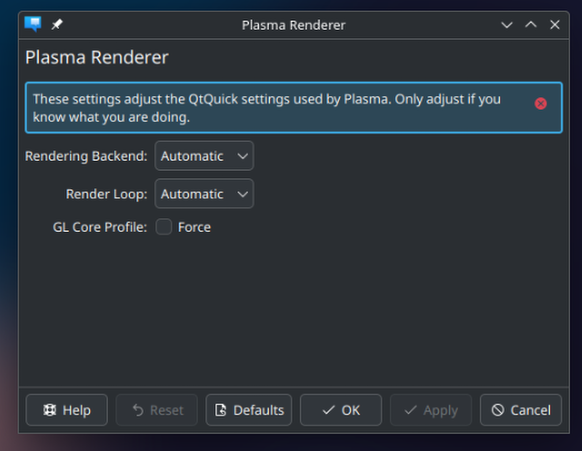Screen dimensions: 582x451
Task: Restore settings with the Defaults button
Action: [x=249, y=410]
